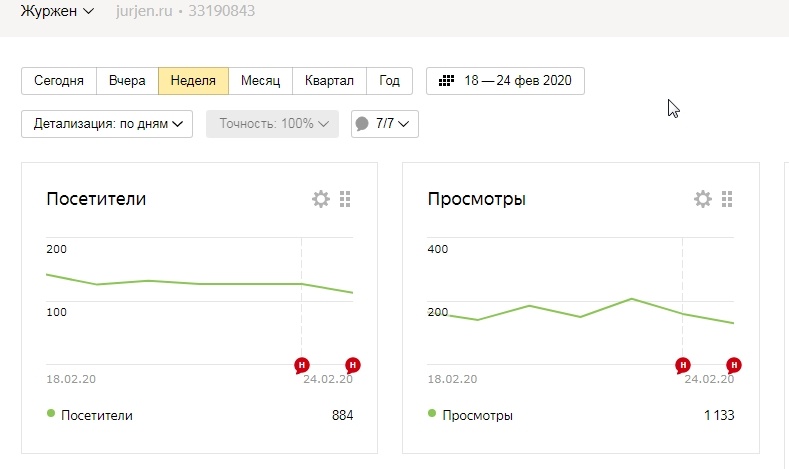Expand the Журжен counter dropdown
The width and height of the screenshot is (789, 469).
(x=58, y=12)
